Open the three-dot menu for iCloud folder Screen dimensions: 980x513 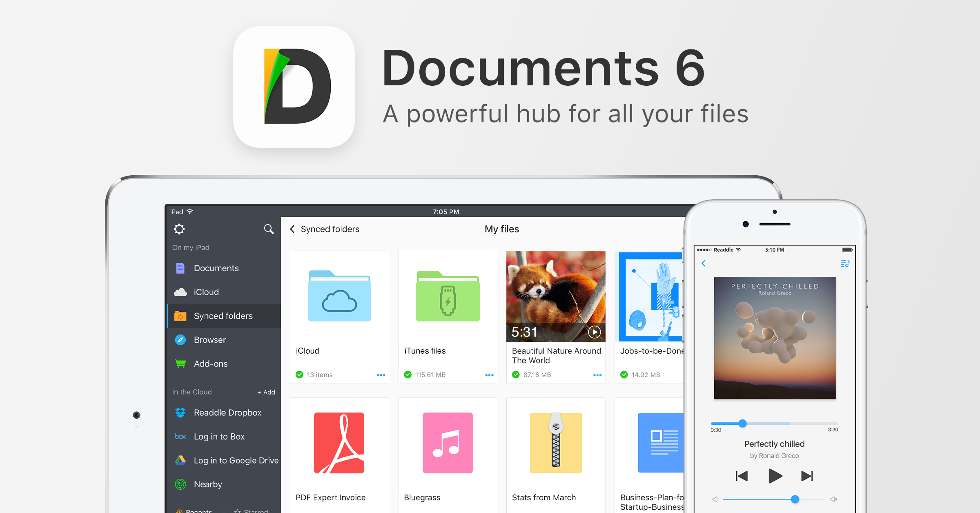click(381, 375)
